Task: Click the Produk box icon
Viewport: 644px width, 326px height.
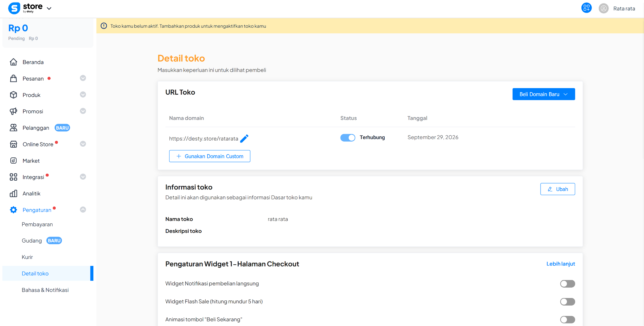Action: click(14, 95)
